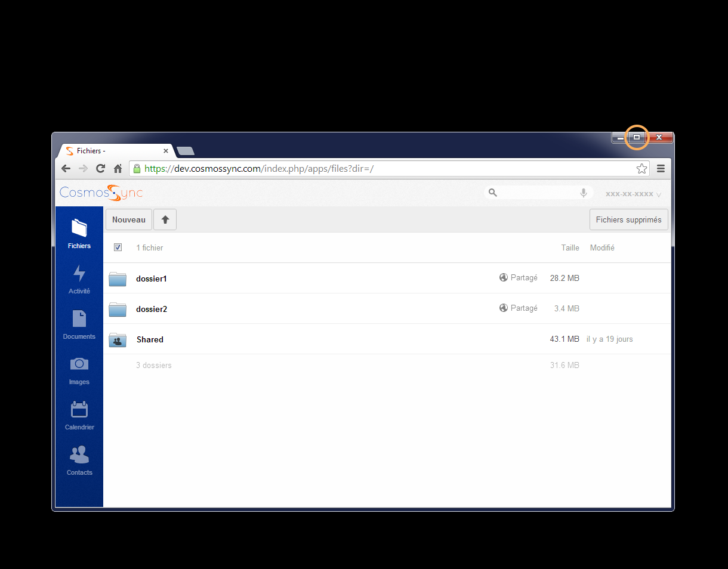Click the browser home icon
Screen dimensions: 728x569
point(118,169)
